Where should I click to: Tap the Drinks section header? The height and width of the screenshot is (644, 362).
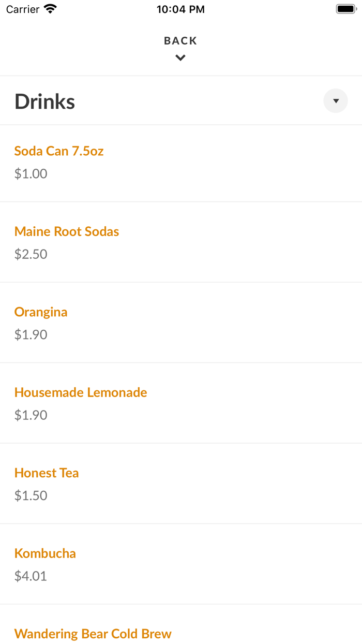tap(44, 101)
